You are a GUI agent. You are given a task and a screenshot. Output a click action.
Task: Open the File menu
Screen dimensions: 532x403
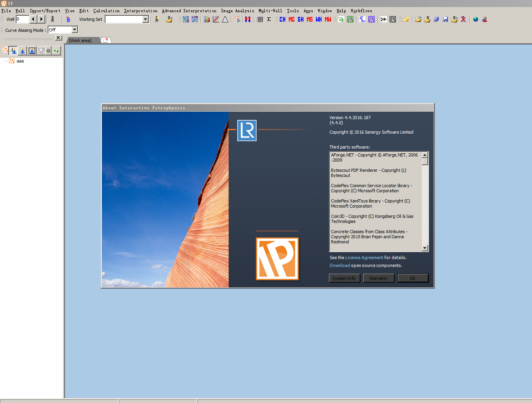tap(6, 11)
